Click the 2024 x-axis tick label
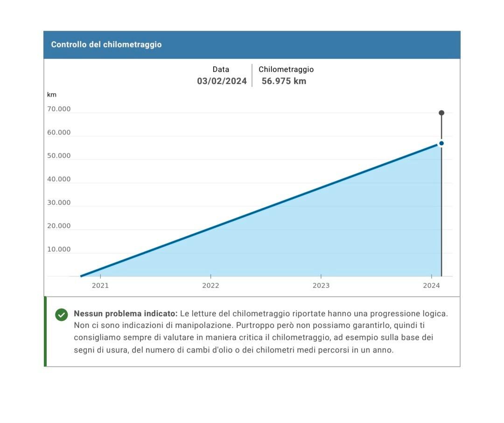This screenshot has width=504, height=423. pos(431,285)
